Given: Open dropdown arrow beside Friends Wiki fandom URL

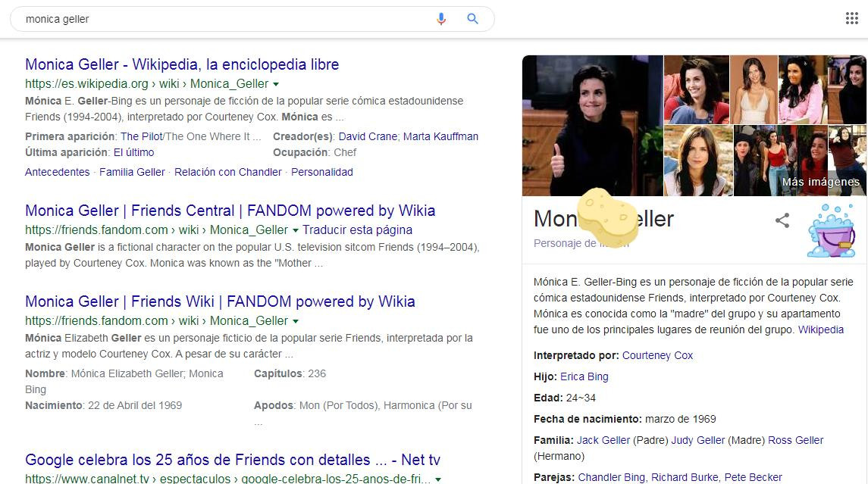Looking at the screenshot, I should coord(296,321).
